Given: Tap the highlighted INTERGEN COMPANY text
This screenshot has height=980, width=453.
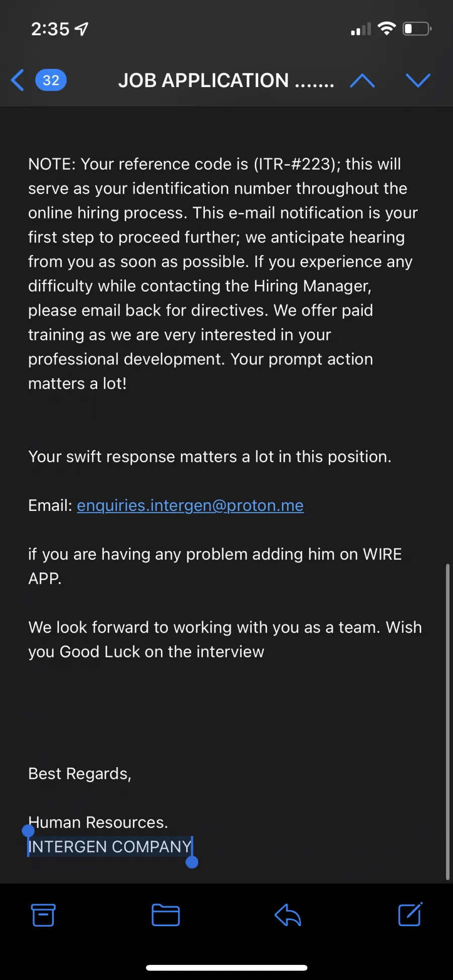Looking at the screenshot, I should coord(110,847).
